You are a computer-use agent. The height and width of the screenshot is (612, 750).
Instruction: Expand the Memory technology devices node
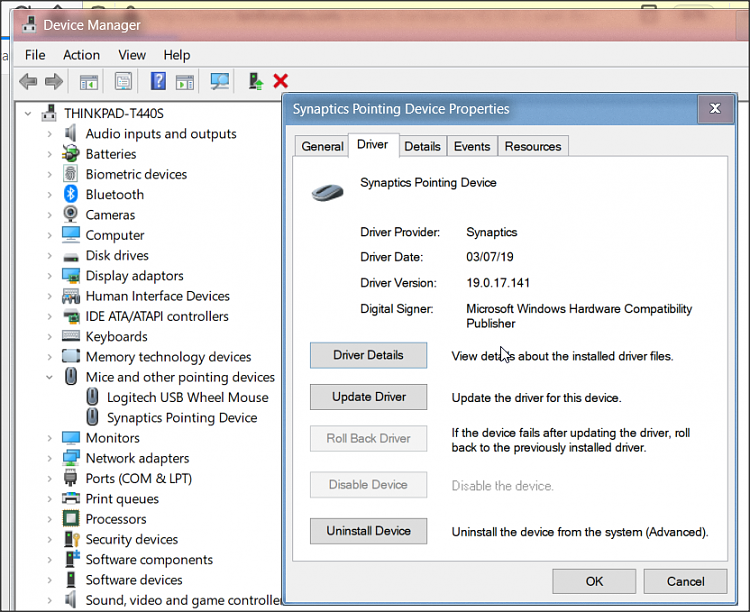[x=50, y=357]
